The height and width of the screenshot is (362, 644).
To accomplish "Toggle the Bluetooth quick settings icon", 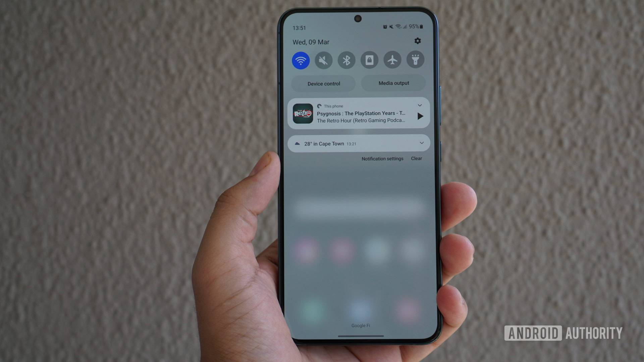I will click(346, 60).
